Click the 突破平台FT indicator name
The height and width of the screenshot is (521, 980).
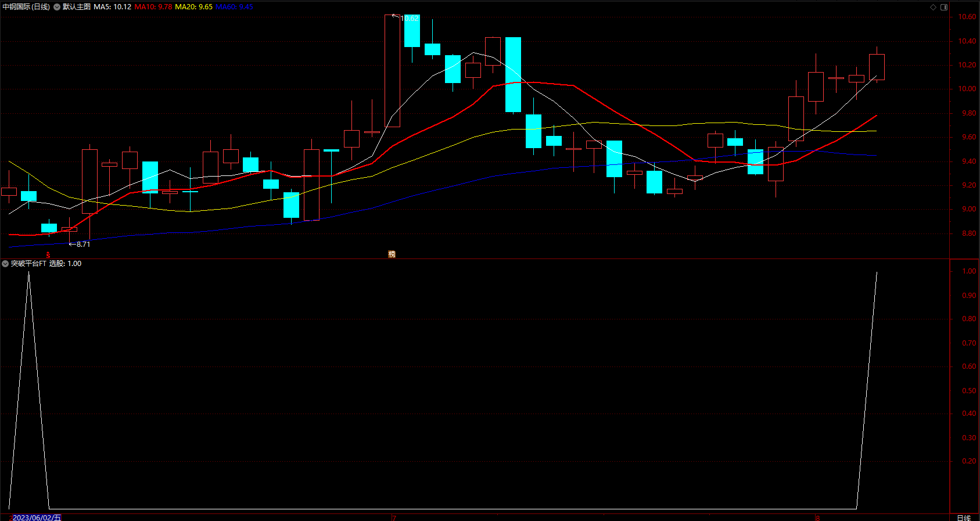pos(28,264)
